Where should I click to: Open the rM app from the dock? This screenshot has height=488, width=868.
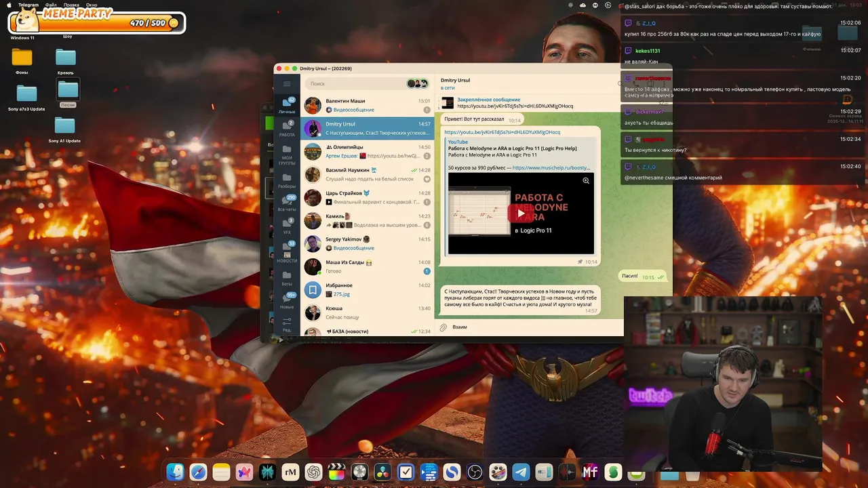[290, 472]
